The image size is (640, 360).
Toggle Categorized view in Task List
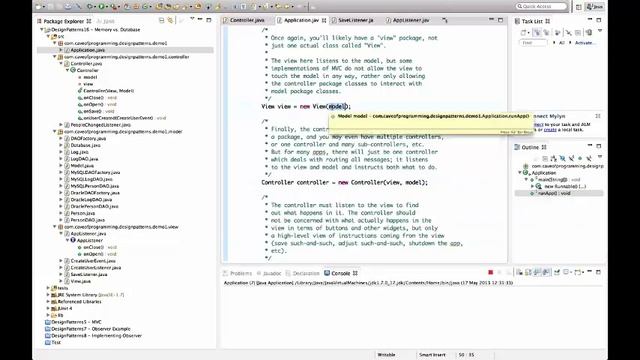tap(537, 33)
